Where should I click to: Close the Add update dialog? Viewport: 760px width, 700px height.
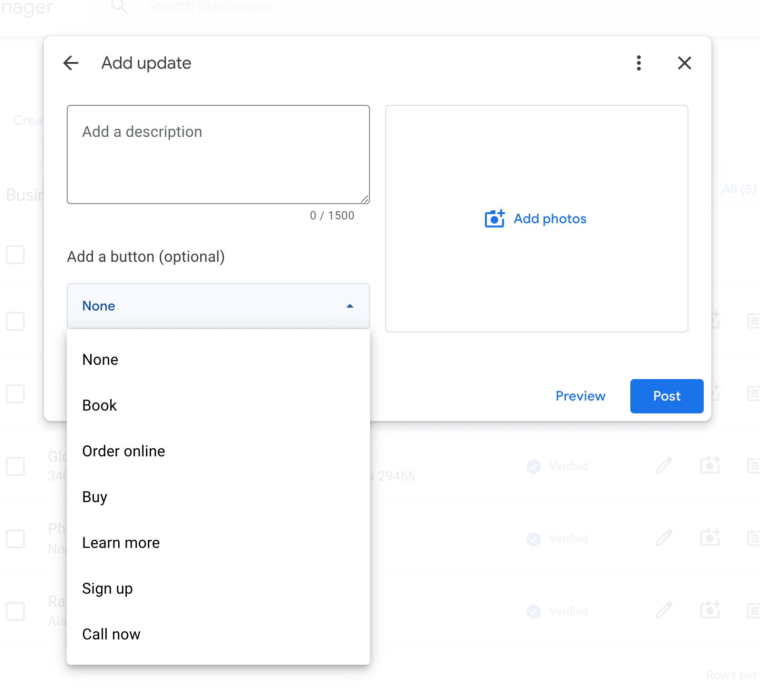coord(685,63)
